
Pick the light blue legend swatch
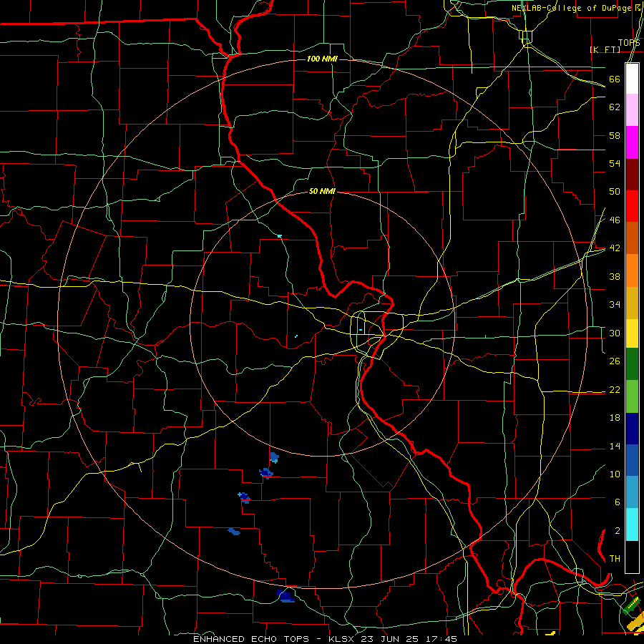(632, 492)
